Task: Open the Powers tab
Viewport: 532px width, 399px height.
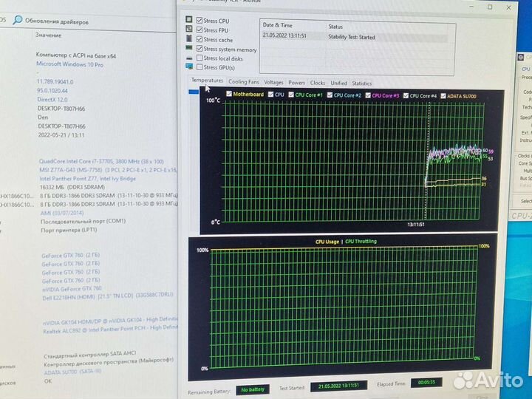Action: tap(296, 83)
